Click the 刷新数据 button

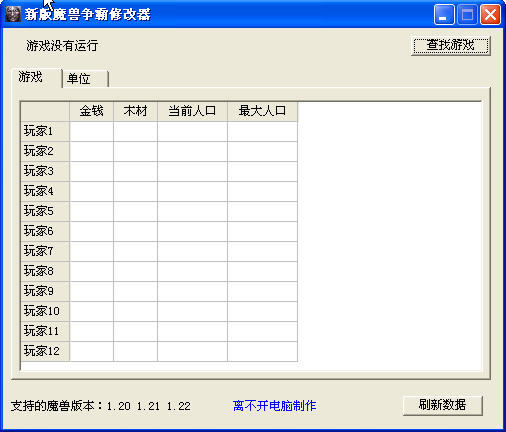pos(443,405)
